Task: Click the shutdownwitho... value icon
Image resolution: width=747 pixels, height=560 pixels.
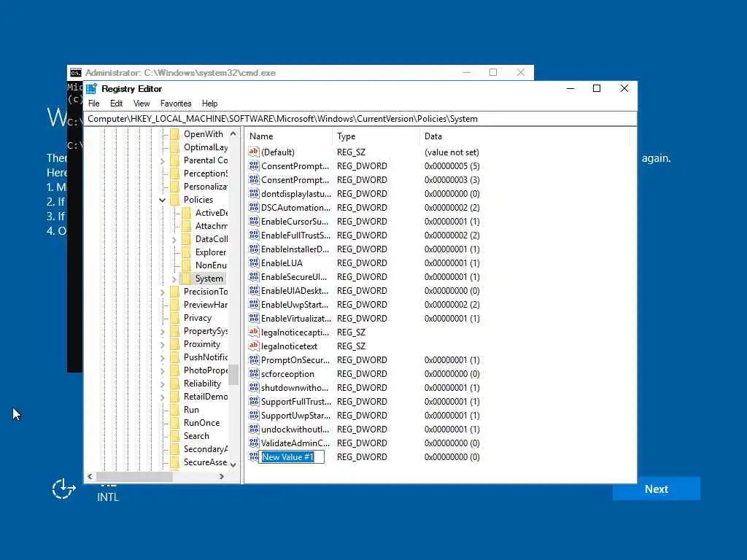Action: (253, 387)
